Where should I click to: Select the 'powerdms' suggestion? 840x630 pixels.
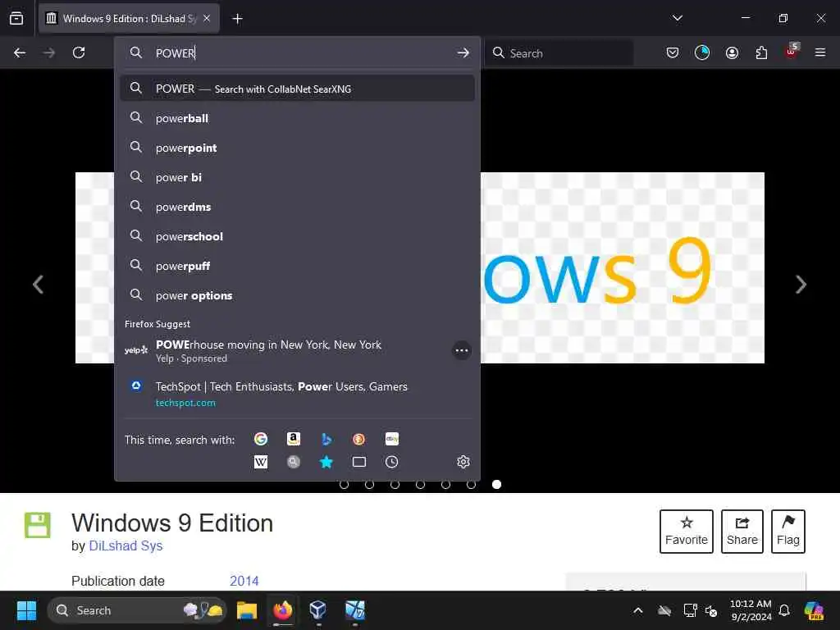point(297,206)
